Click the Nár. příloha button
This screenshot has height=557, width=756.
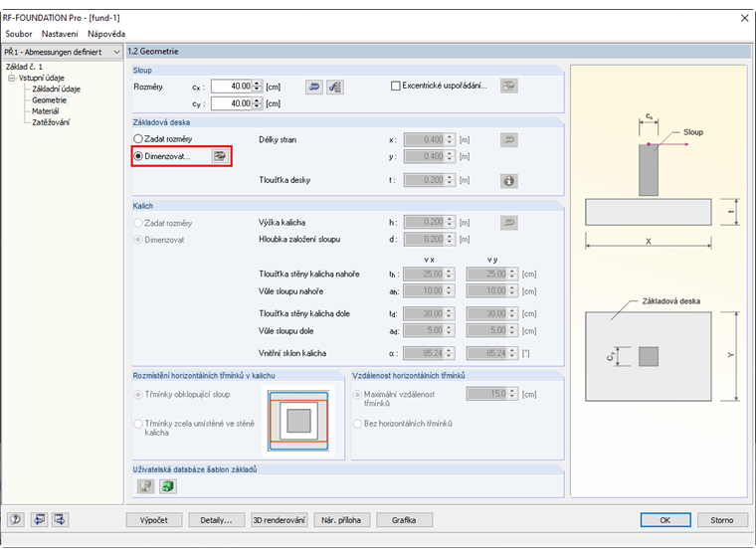click(x=341, y=520)
